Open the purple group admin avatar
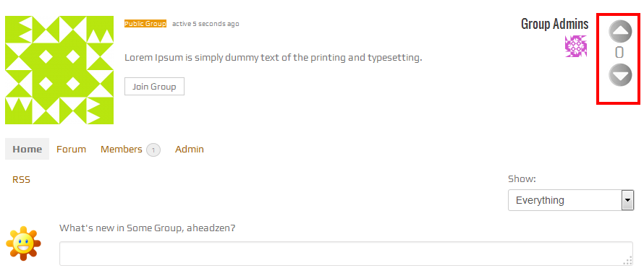The width and height of the screenshot is (644, 276). (576, 46)
